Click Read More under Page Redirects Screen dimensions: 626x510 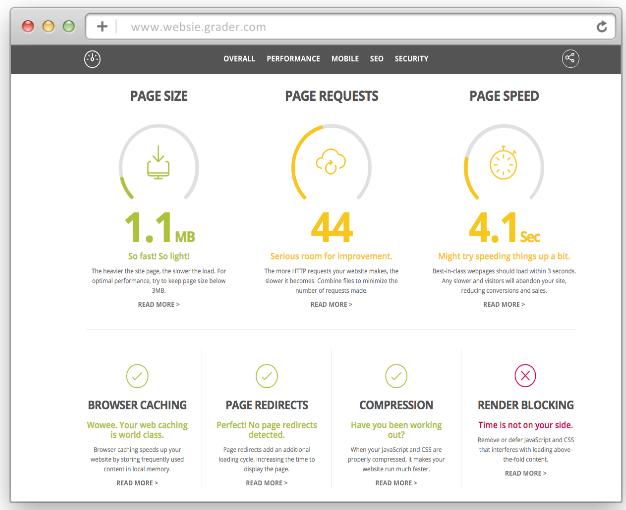tap(267, 483)
